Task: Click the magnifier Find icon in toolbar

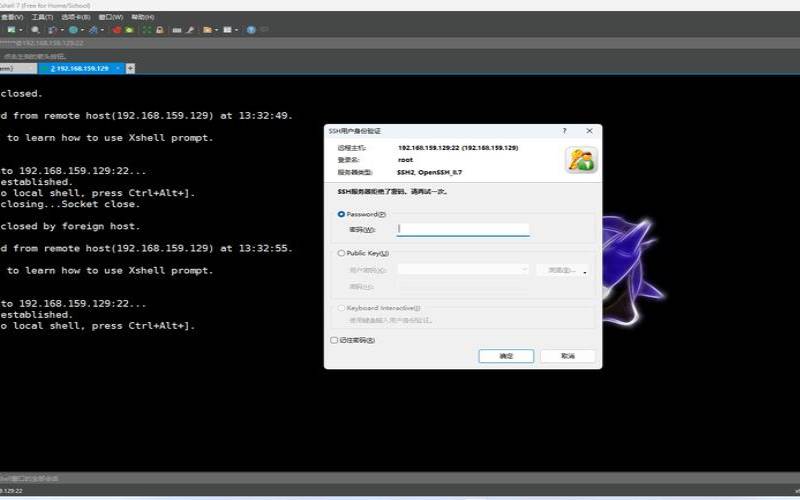Action: pyautogui.click(x=35, y=30)
